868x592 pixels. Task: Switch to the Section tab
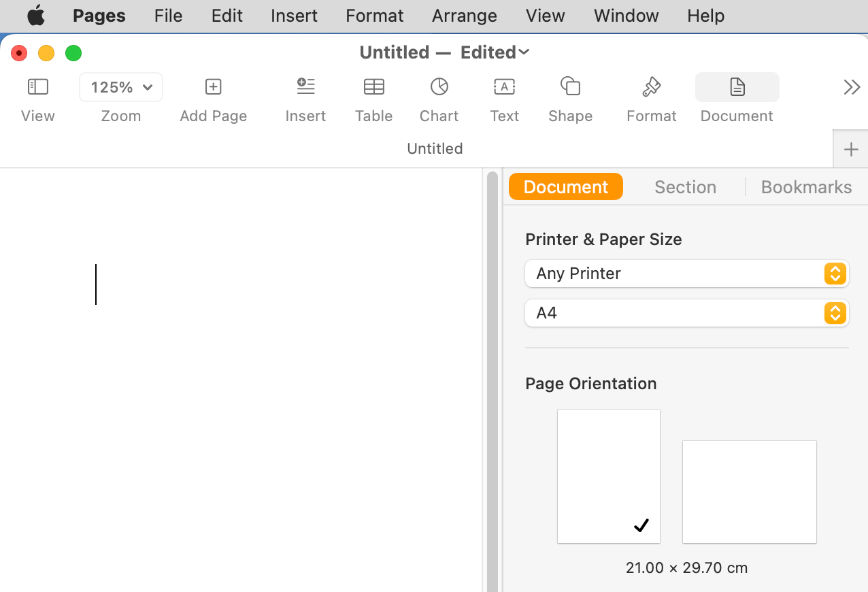[x=685, y=187]
